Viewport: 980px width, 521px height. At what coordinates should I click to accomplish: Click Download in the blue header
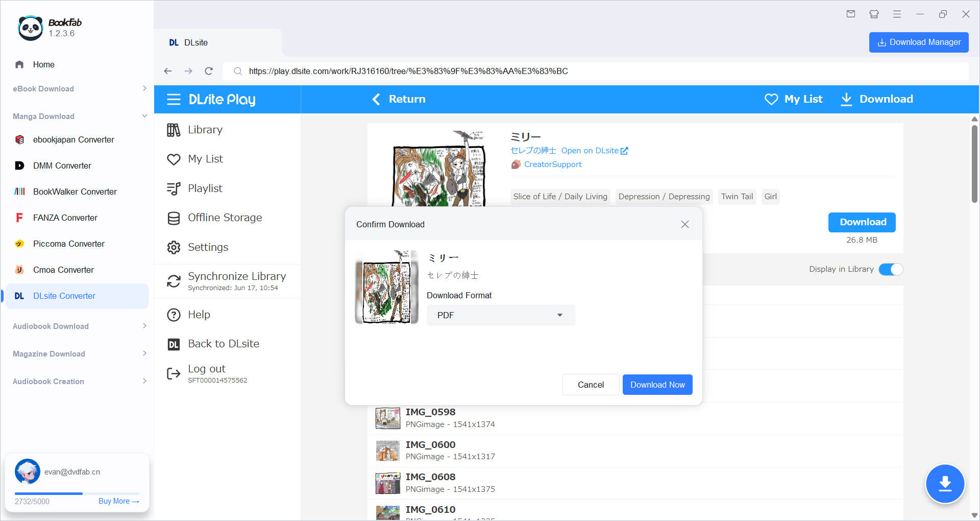tap(876, 99)
